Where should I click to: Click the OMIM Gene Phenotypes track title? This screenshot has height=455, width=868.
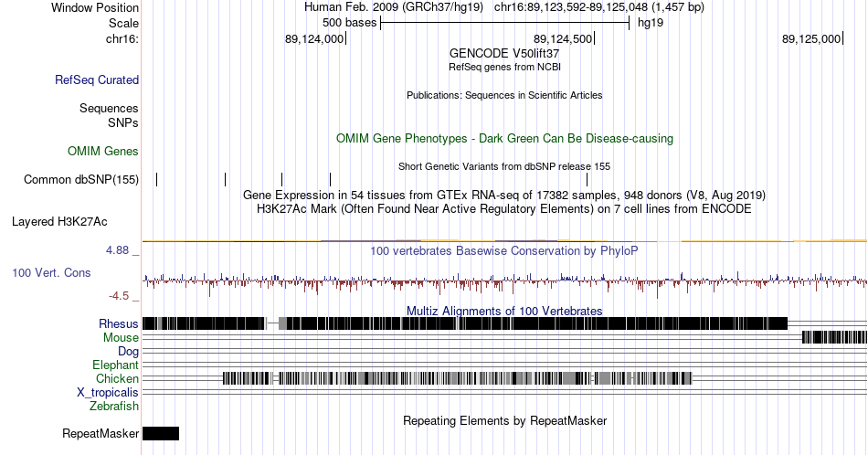pyautogui.click(x=504, y=138)
